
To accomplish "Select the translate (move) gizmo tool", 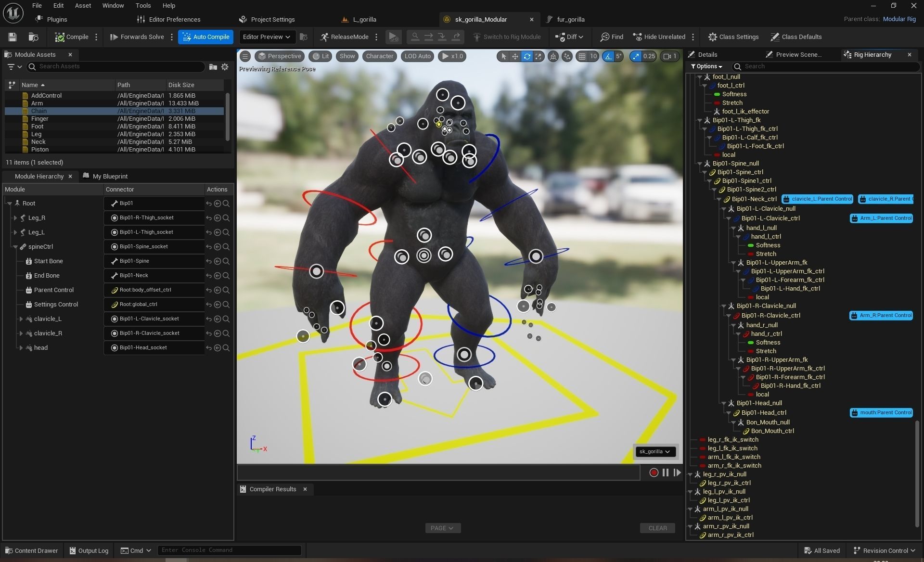I will click(515, 56).
